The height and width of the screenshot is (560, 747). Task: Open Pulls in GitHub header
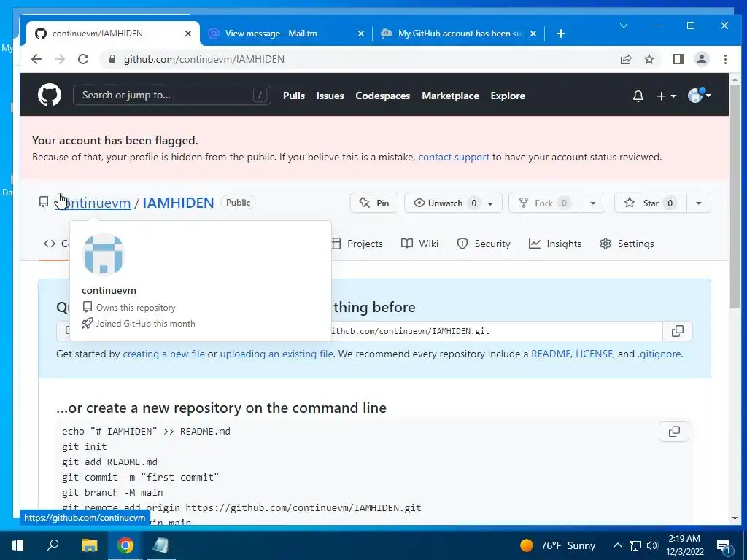pyautogui.click(x=293, y=96)
